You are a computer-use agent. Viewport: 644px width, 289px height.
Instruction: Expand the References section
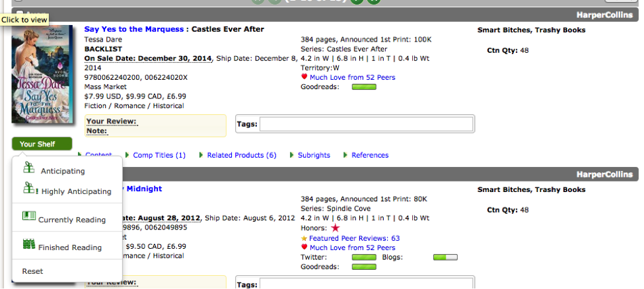369,155
